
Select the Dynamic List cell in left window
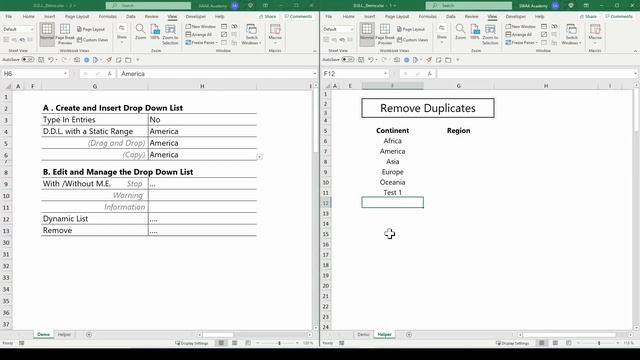coord(95,219)
